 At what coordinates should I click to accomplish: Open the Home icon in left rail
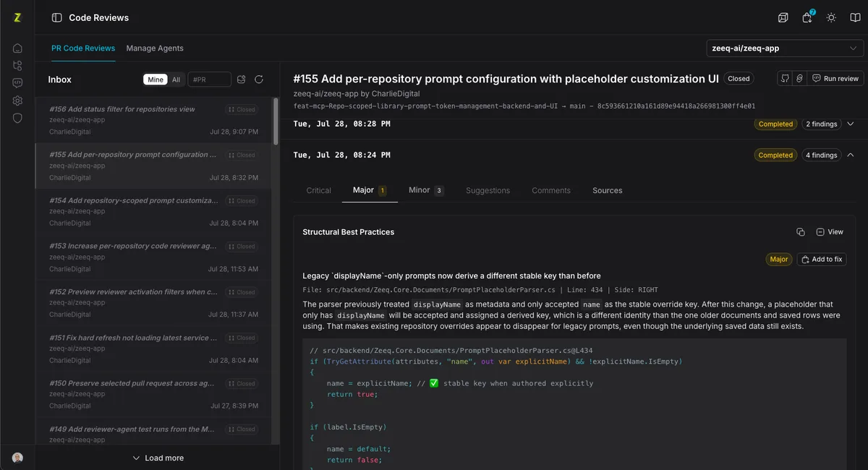(17, 48)
